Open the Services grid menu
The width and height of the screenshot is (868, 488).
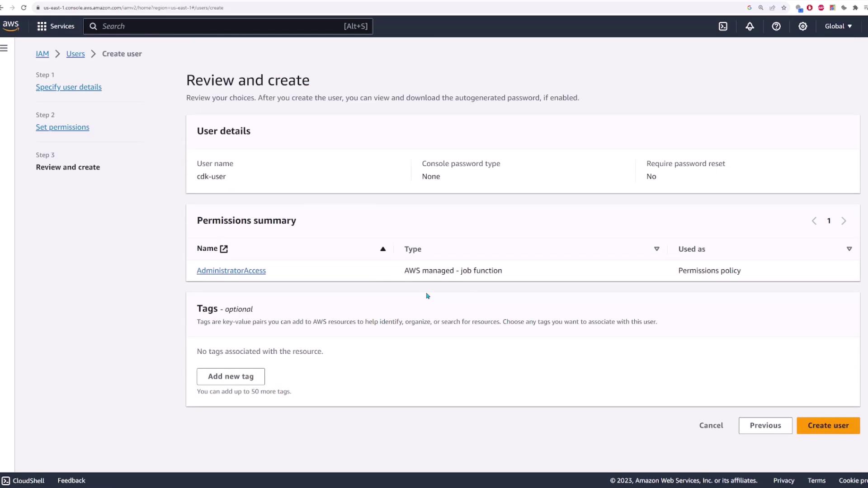pyautogui.click(x=56, y=26)
